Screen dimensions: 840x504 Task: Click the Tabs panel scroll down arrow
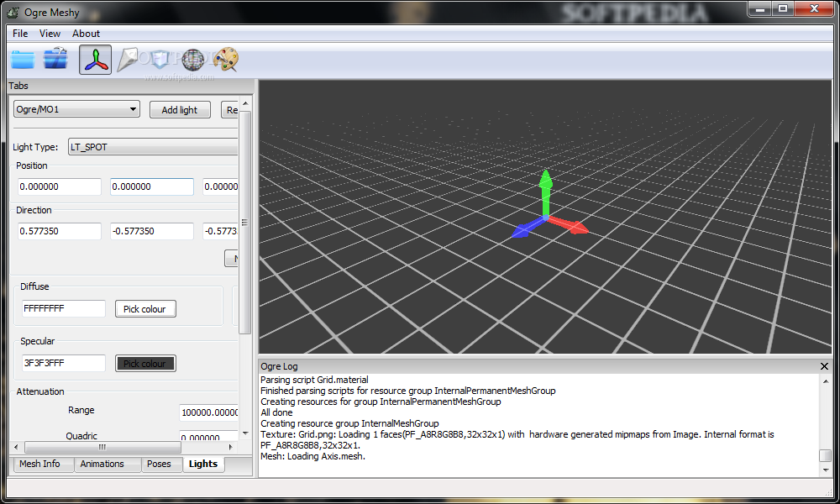click(245, 433)
